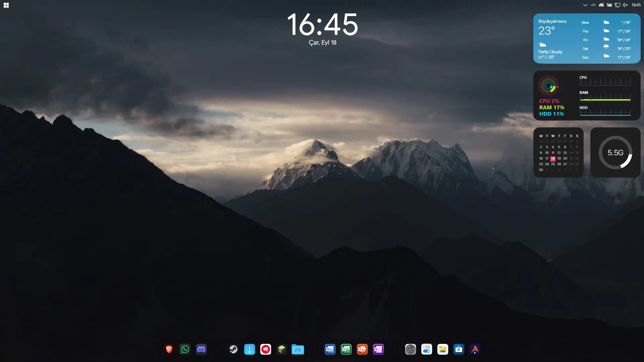Click the CPU 2% reading

pos(549,101)
